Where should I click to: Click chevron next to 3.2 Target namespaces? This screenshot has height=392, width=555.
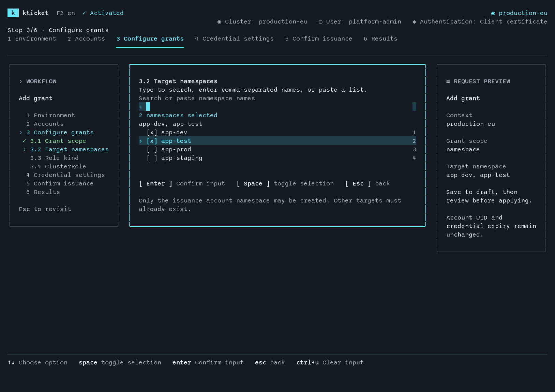click(25, 149)
